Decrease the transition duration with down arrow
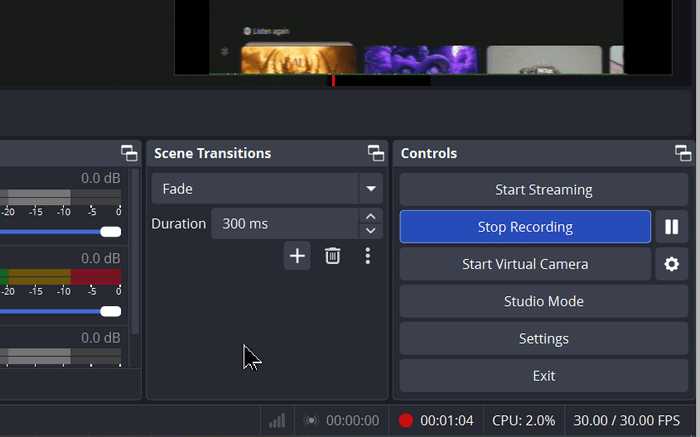This screenshot has width=700, height=437. coord(371,231)
